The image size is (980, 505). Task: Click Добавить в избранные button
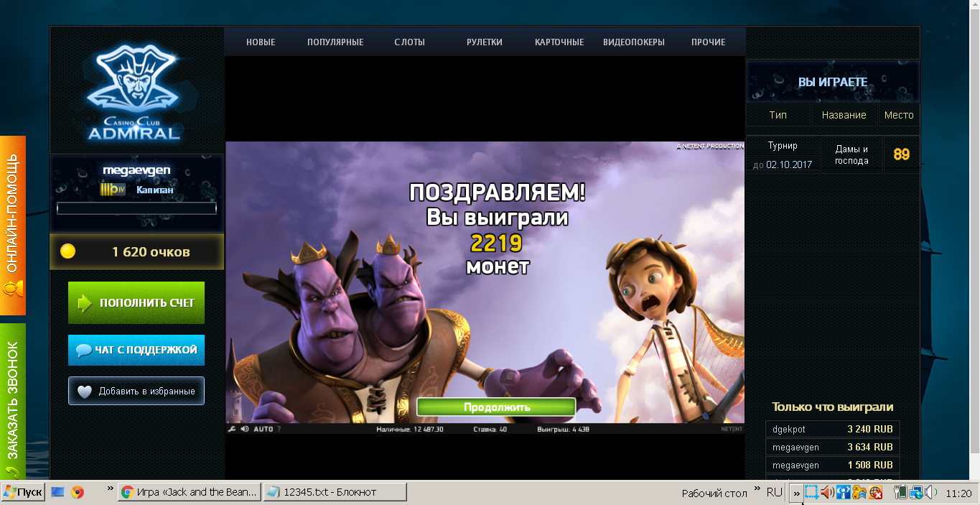click(x=136, y=392)
